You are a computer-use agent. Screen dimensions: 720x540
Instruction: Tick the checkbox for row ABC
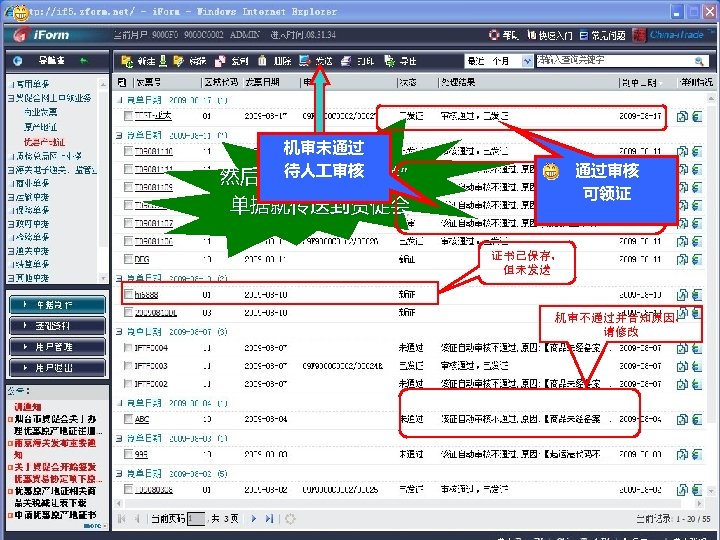[x=128, y=419]
